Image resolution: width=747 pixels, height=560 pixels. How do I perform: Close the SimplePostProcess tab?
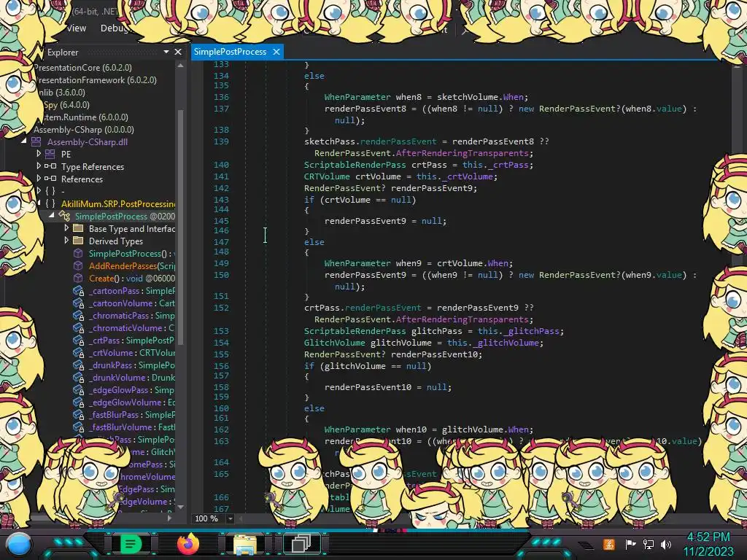point(276,52)
